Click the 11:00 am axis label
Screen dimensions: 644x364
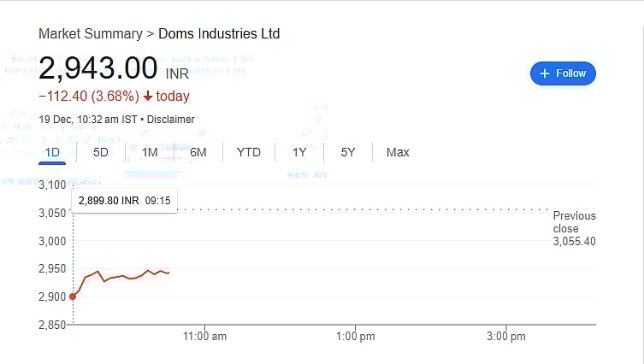[x=205, y=337]
